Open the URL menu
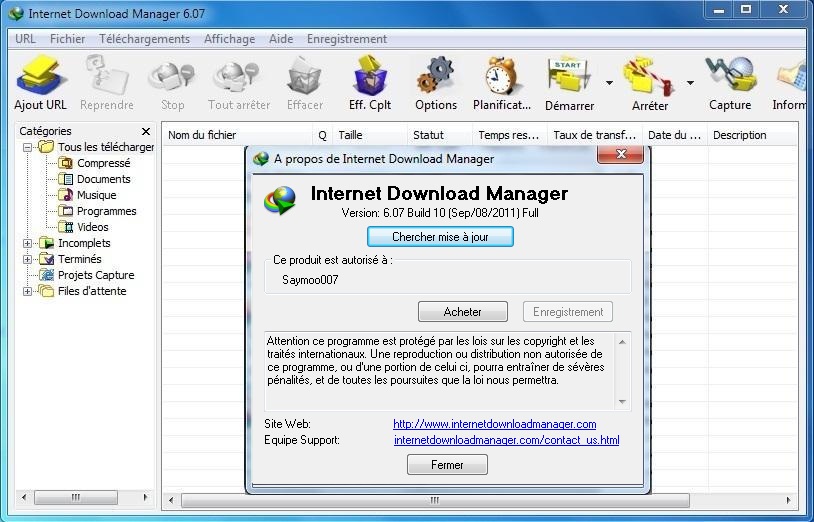 25,39
